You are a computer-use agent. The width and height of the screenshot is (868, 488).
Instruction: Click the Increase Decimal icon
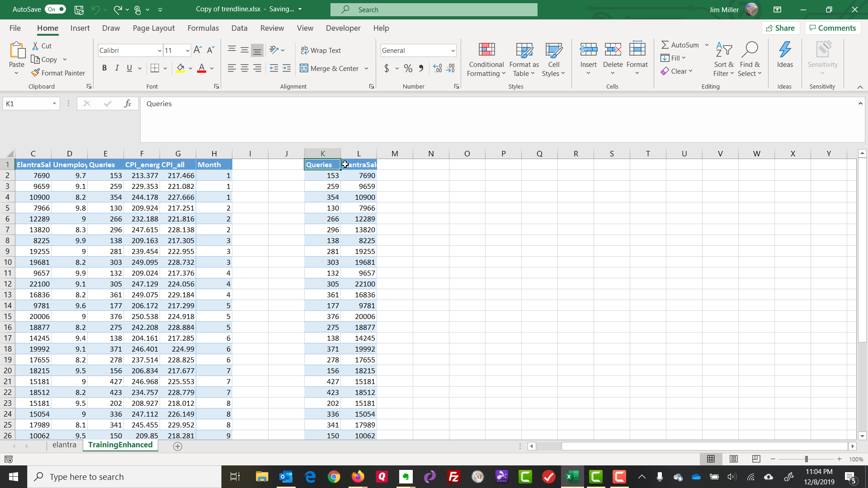[x=437, y=68]
